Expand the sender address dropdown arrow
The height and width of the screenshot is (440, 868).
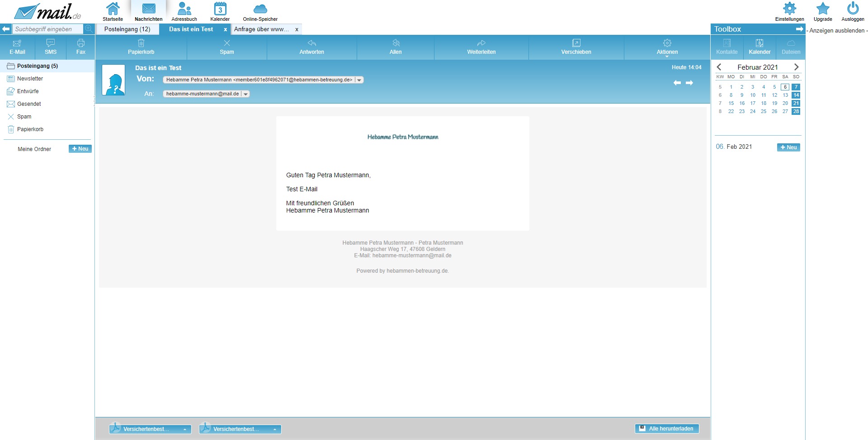click(x=359, y=80)
